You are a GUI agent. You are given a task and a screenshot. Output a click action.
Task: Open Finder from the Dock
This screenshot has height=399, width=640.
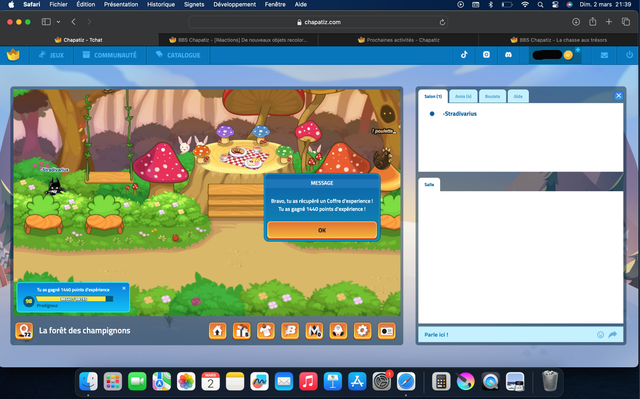pos(89,382)
